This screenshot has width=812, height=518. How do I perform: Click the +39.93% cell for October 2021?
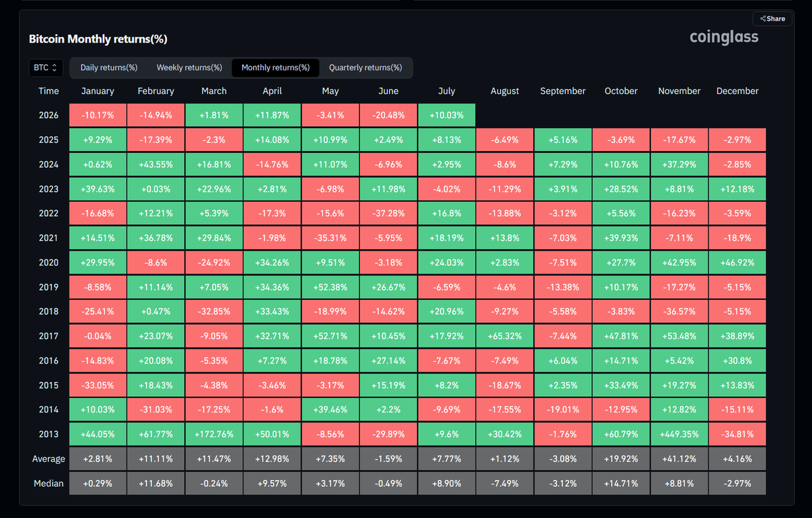pyautogui.click(x=621, y=238)
